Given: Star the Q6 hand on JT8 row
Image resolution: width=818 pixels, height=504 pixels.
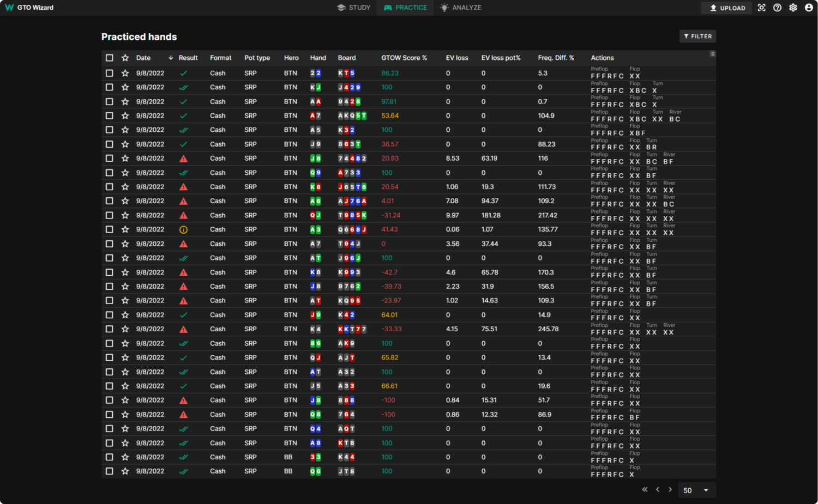Looking at the screenshot, I should [x=125, y=471].
